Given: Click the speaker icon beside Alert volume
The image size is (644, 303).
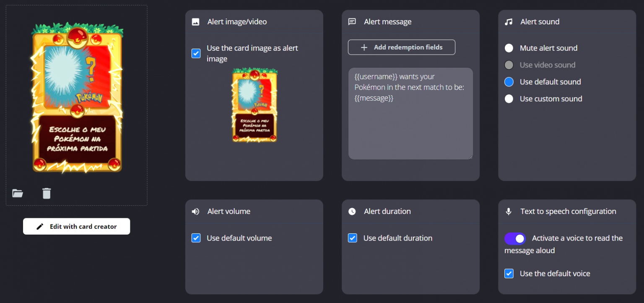Looking at the screenshot, I should tap(195, 212).
